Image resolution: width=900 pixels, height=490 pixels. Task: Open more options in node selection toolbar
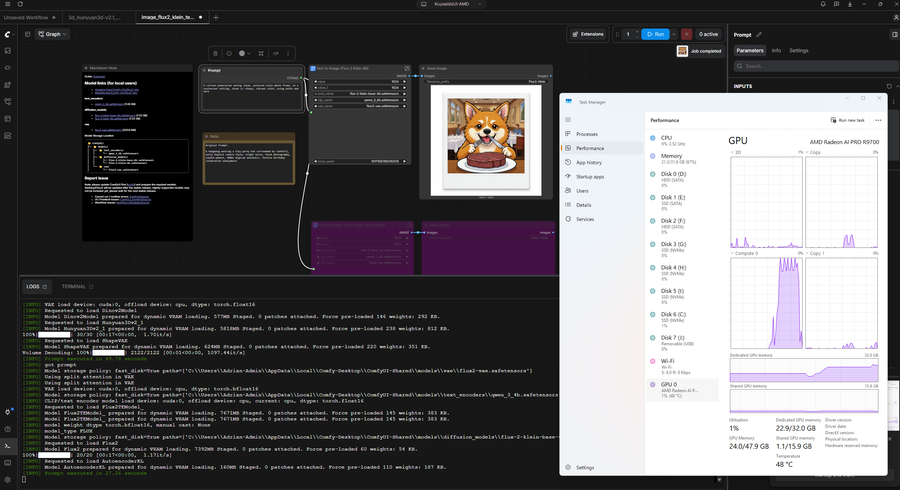coord(288,53)
